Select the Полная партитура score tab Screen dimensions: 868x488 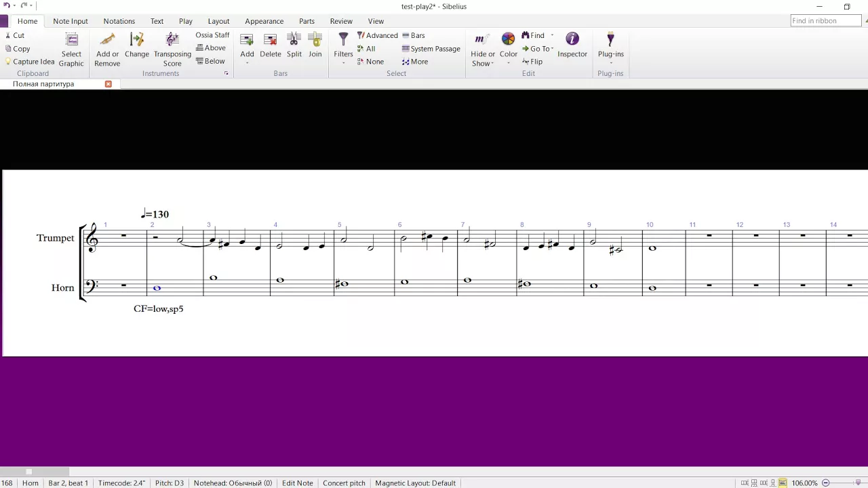43,84
